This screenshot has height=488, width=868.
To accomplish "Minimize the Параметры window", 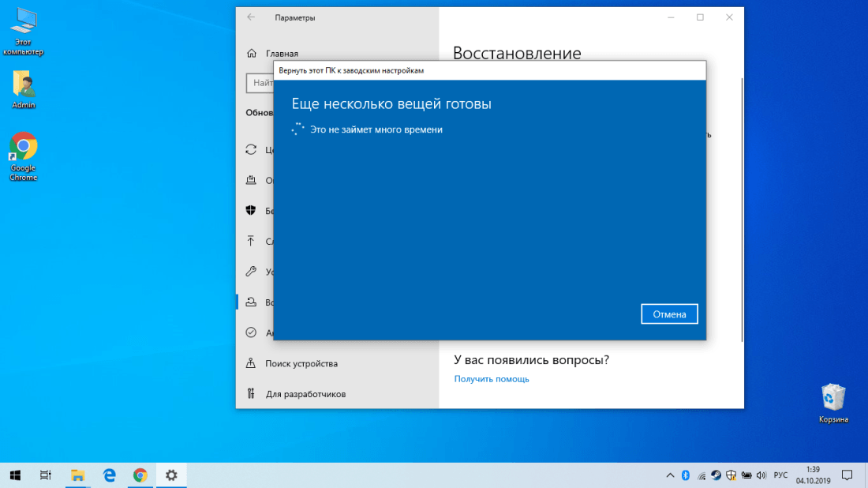I will tap(671, 17).
